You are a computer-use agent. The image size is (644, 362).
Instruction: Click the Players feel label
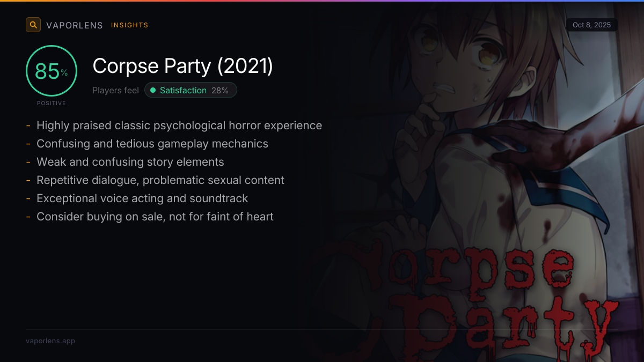tap(115, 90)
